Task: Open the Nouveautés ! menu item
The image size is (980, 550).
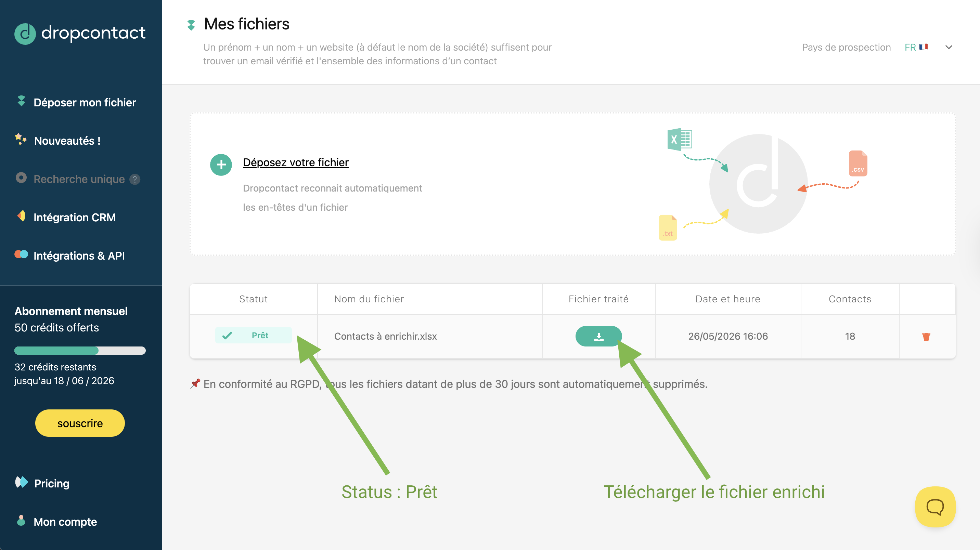Action: (67, 141)
